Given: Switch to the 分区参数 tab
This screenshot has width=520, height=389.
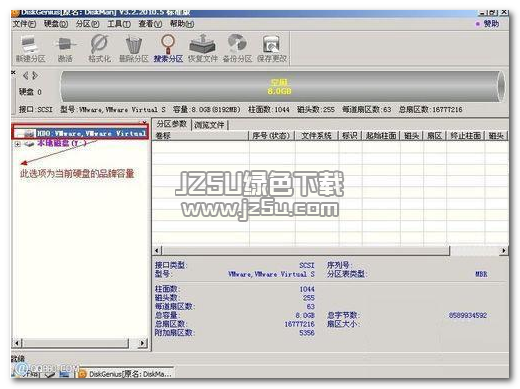Looking at the screenshot, I should click(x=172, y=124).
